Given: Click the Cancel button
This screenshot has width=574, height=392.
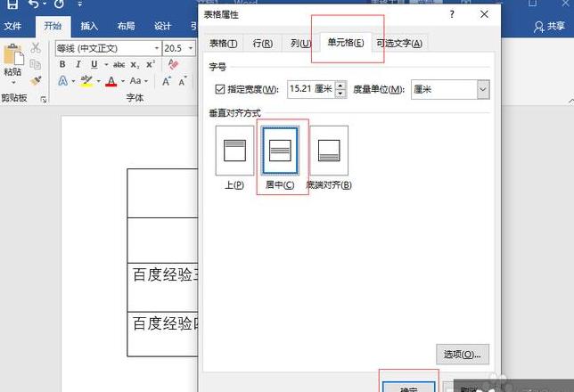Looking at the screenshot, I should pos(469,388).
